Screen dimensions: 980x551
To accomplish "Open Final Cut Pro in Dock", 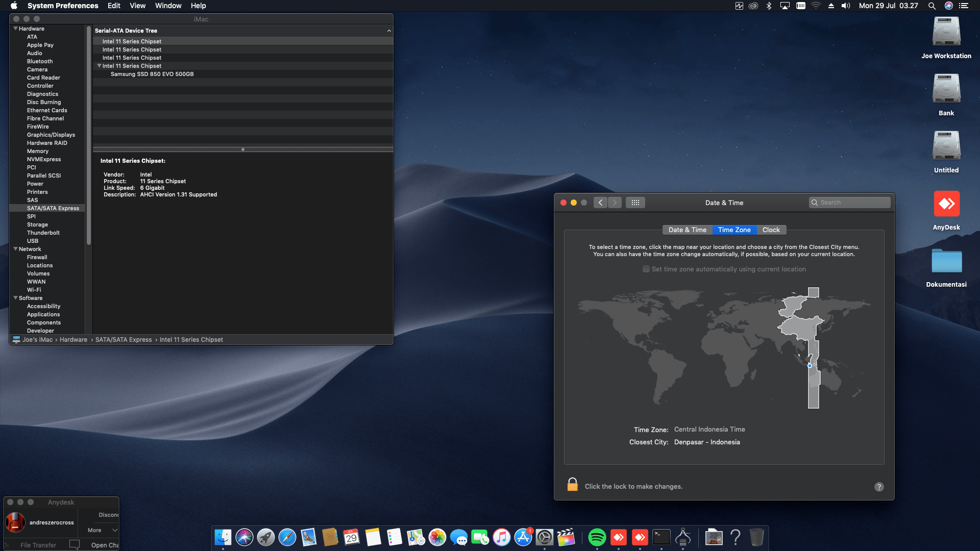I will click(x=566, y=537).
